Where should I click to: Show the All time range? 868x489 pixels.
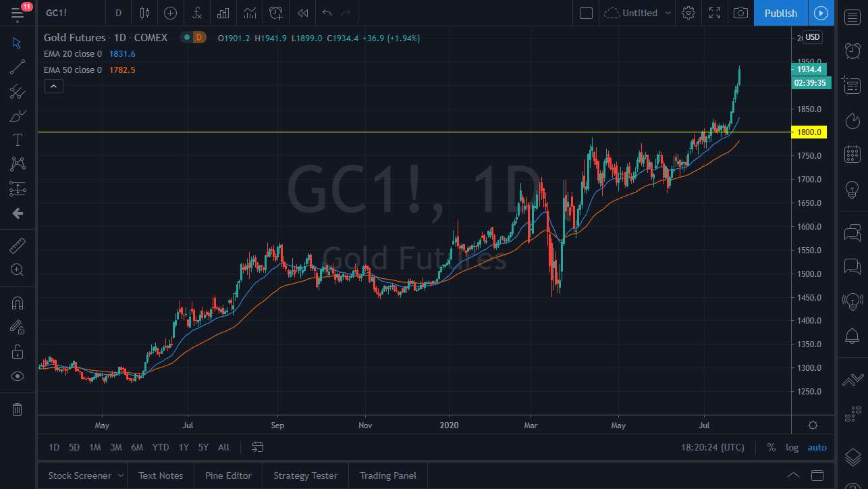pyautogui.click(x=223, y=447)
